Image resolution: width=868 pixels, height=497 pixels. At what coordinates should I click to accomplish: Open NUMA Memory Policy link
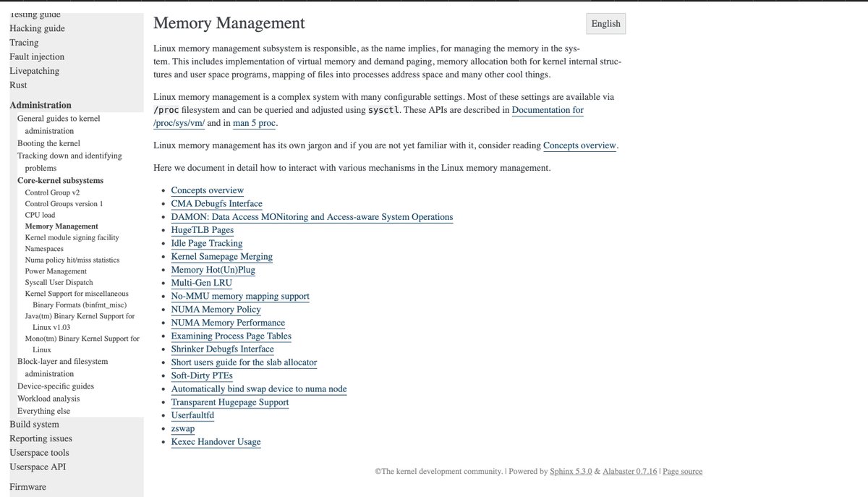216,310
